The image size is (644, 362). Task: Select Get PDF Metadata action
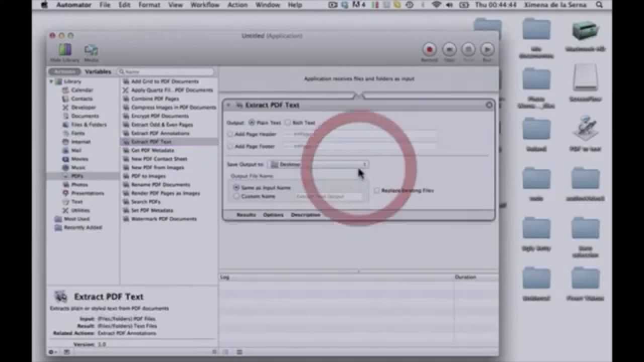(x=152, y=150)
